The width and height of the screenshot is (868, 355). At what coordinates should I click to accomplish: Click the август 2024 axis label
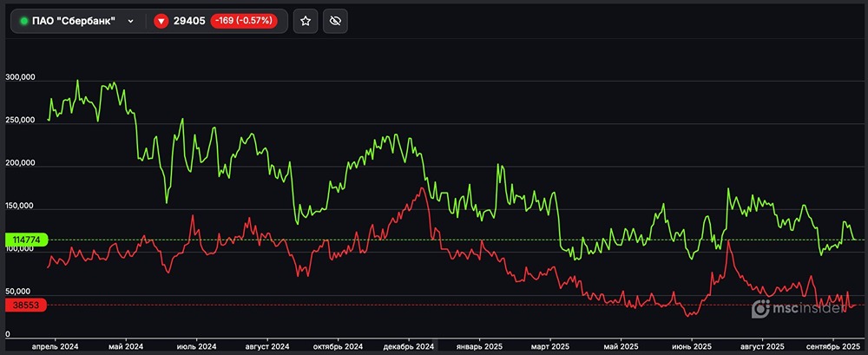(267, 346)
